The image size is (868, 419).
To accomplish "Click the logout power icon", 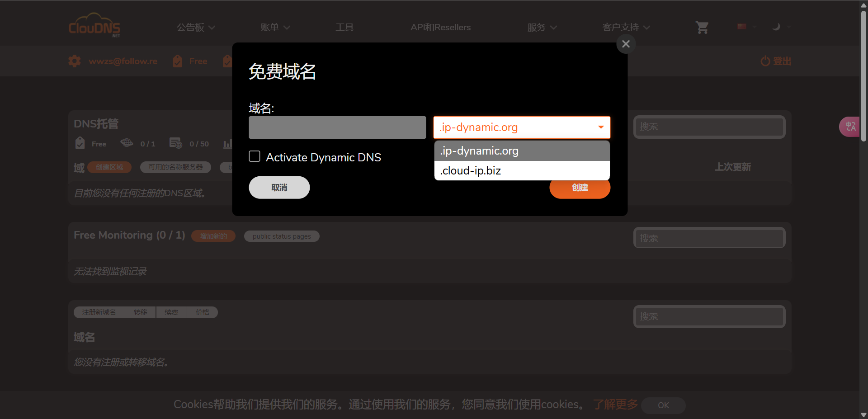I will pyautogui.click(x=765, y=61).
